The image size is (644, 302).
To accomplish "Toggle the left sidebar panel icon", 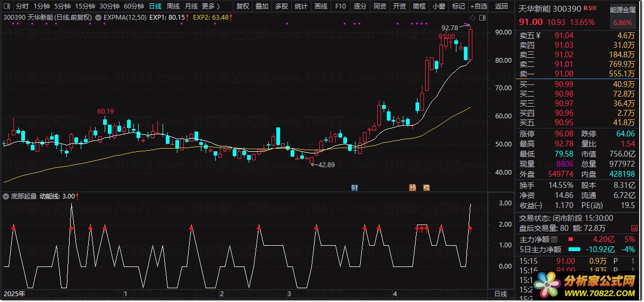I will tap(6, 6).
